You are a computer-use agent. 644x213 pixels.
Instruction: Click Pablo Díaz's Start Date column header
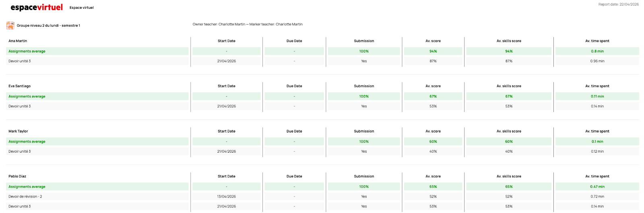(227, 176)
